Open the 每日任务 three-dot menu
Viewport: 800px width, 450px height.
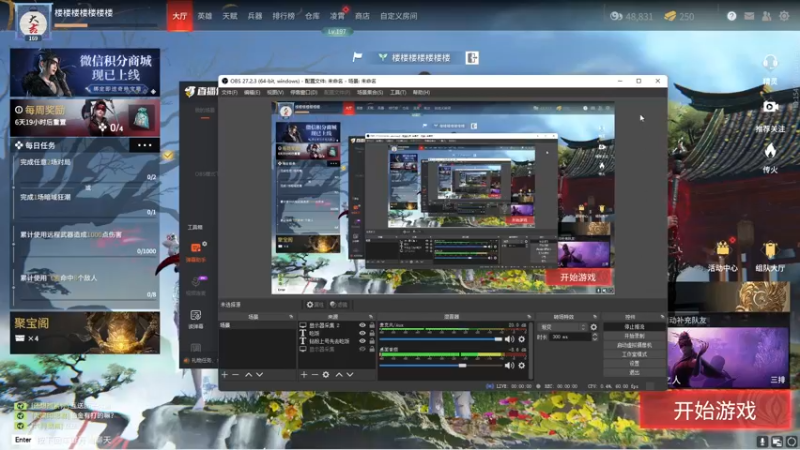[x=144, y=145]
